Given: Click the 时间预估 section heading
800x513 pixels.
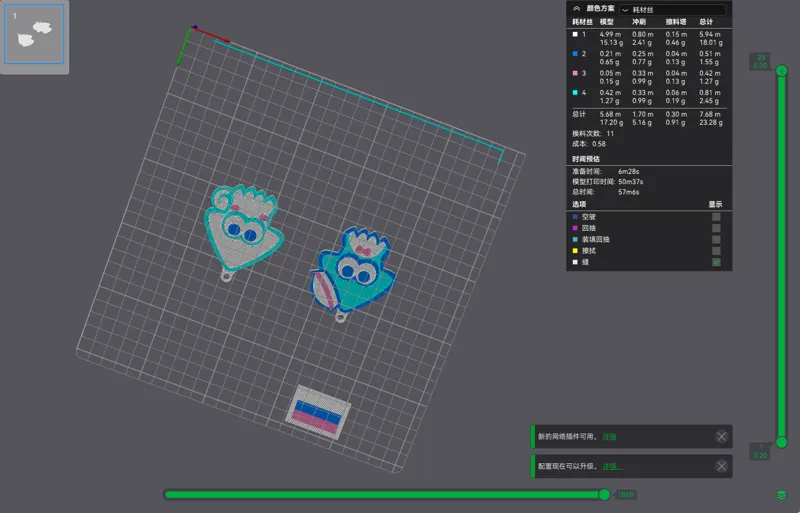Looking at the screenshot, I should tap(586, 159).
